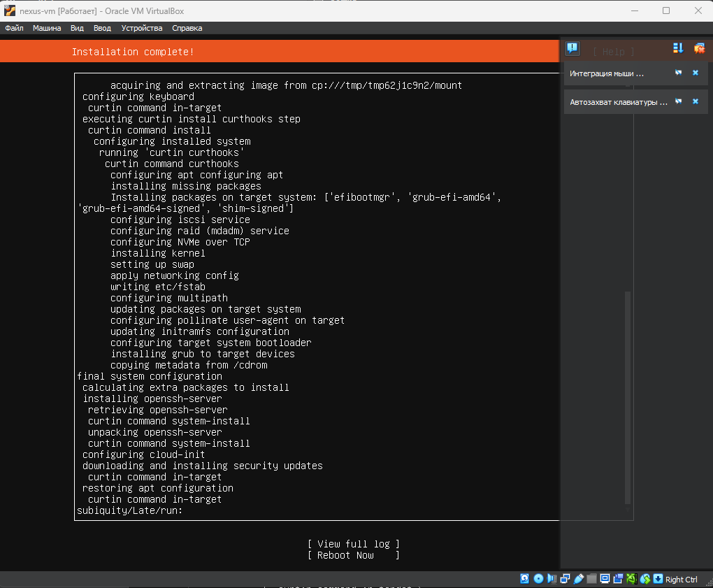The height and width of the screenshot is (588, 713).
Task: Expand the Автозахват клавиатуры notification text
Action: coord(619,102)
